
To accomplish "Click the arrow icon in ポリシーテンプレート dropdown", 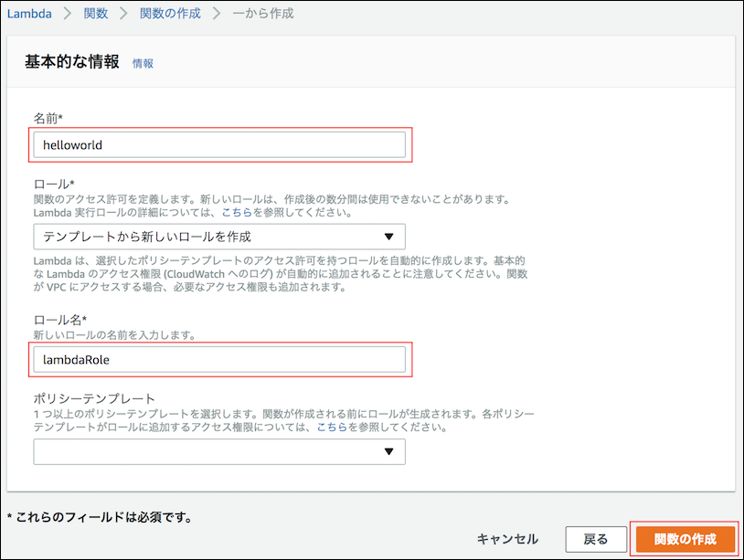I will pyautogui.click(x=388, y=451).
